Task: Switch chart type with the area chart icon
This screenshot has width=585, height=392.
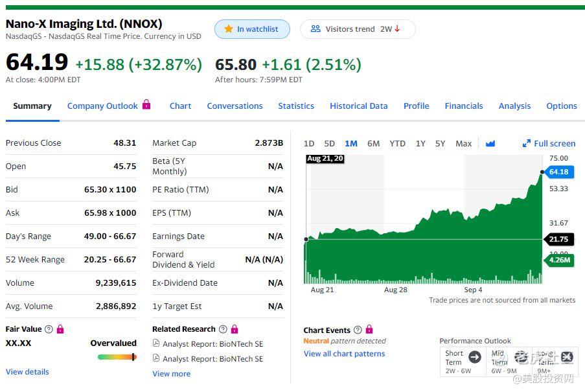Action: point(490,143)
